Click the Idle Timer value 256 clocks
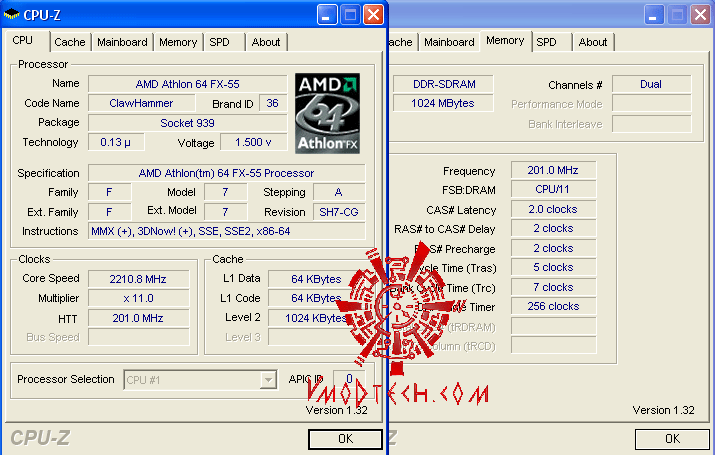Screen dimensions: 715x455 click(x=553, y=306)
